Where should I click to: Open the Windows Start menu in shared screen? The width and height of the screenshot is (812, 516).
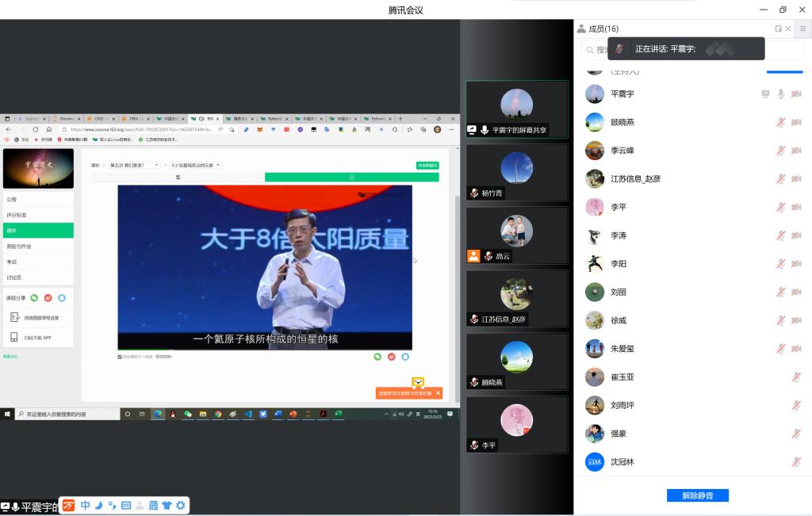pos(7,414)
